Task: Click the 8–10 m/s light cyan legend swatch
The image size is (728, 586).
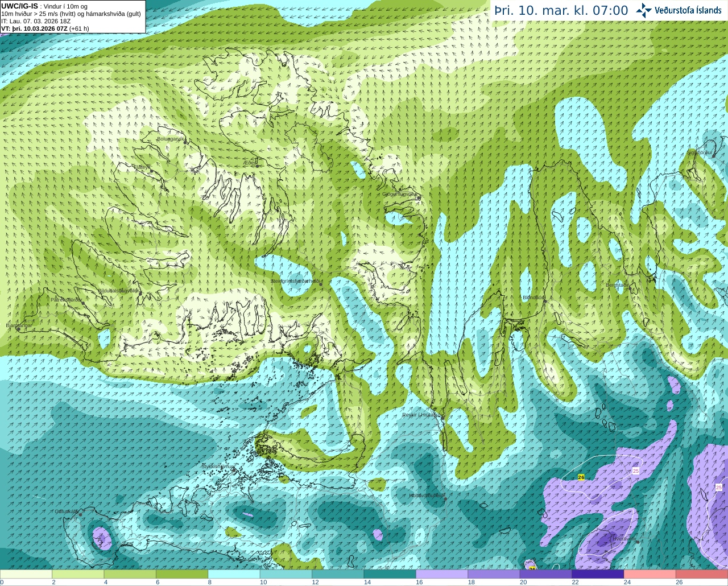Action: click(x=234, y=574)
